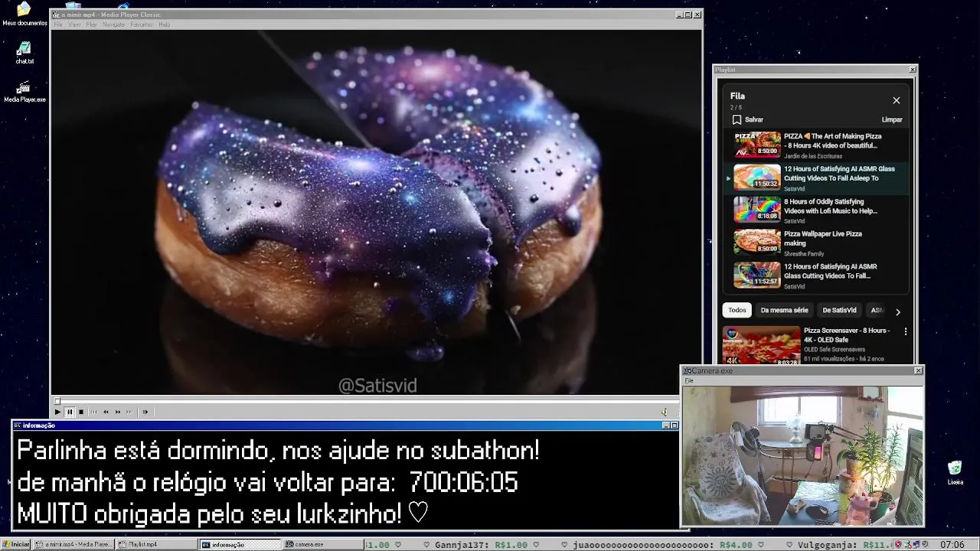
Task: Click the Media Player Classic title bar icon
Action: 56,15
